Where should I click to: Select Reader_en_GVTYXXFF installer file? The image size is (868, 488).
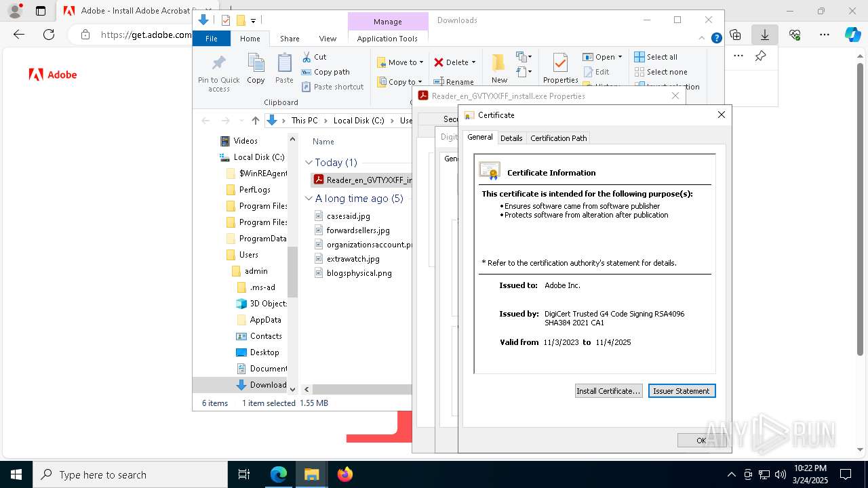tap(363, 180)
